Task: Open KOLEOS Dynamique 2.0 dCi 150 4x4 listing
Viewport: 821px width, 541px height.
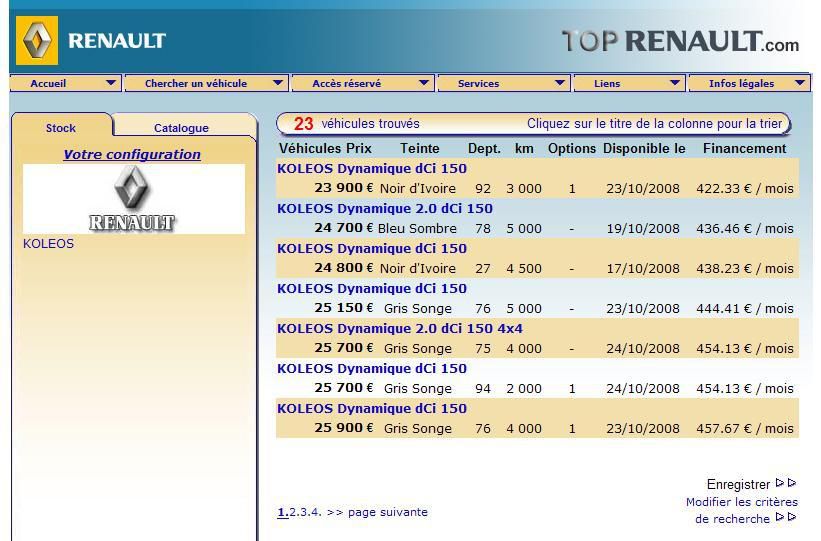Action: pos(400,328)
